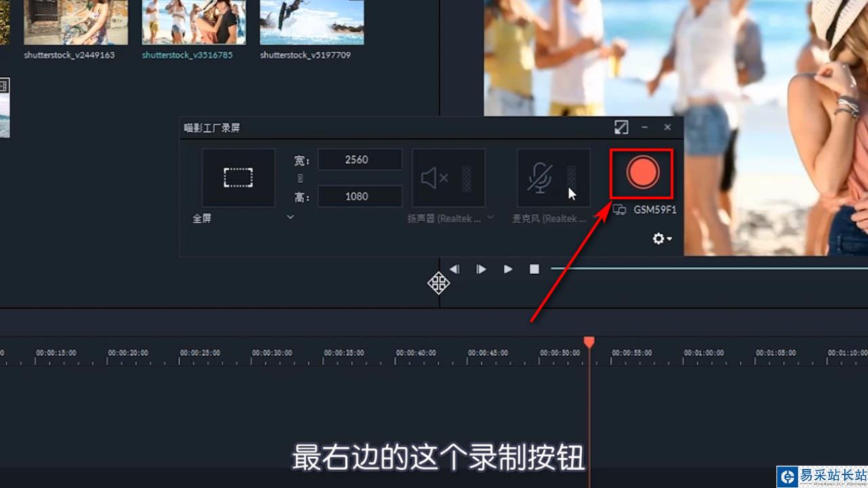Toggle the muted speaker audio icon

pyautogui.click(x=435, y=178)
